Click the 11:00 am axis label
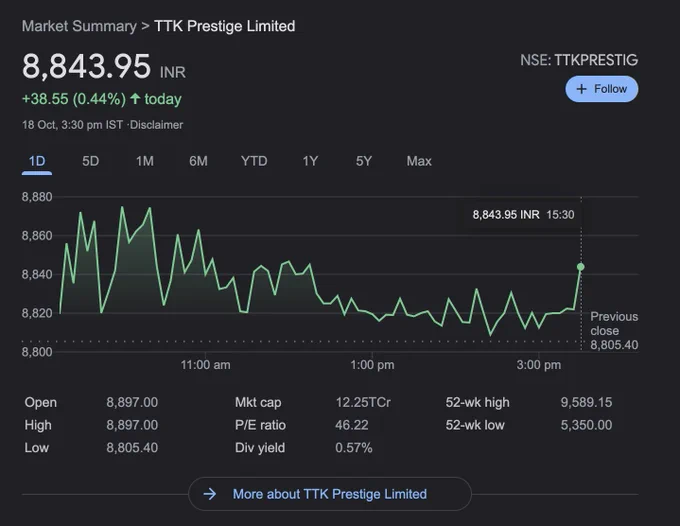Image resolution: width=680 pixels, height=526 pixels. coord(206,365)
